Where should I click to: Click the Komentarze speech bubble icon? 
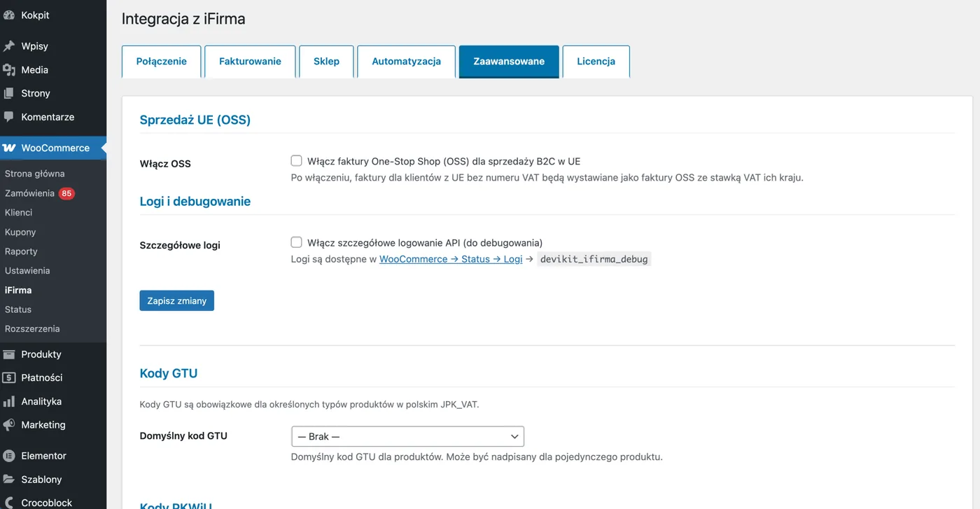click(9, 117)
